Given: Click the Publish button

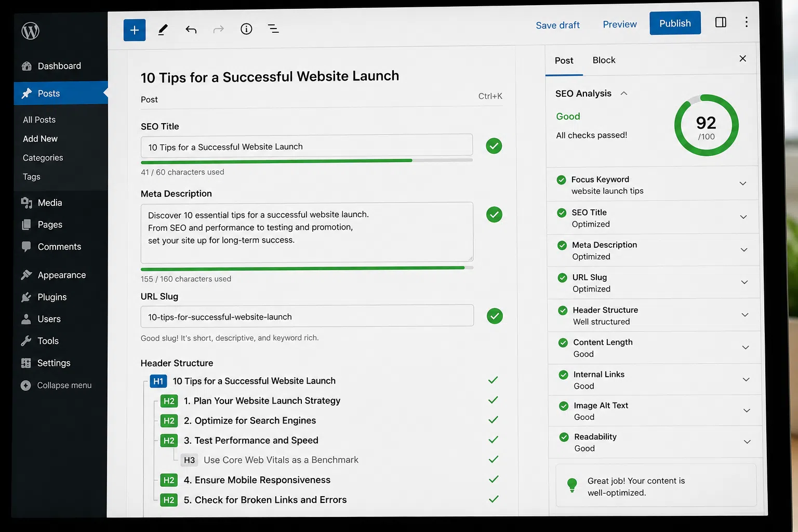Looking at the screenshot, I should (x=675, y=23).
